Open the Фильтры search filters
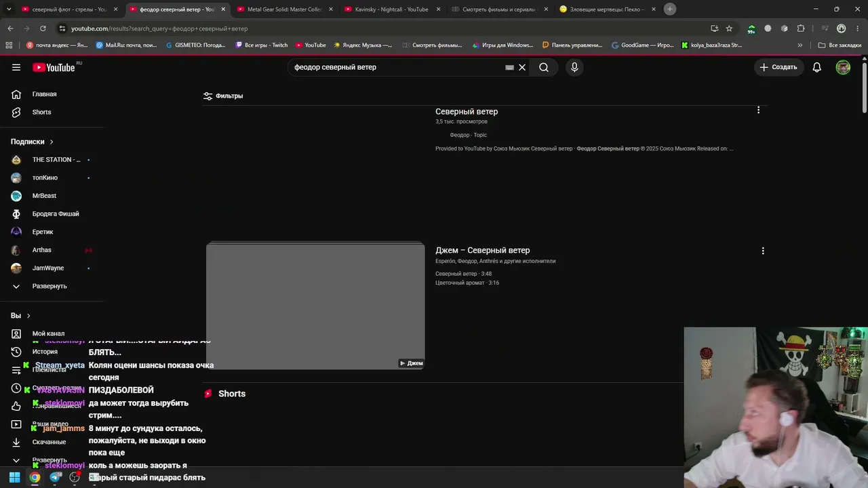 [x=223, y=96]
